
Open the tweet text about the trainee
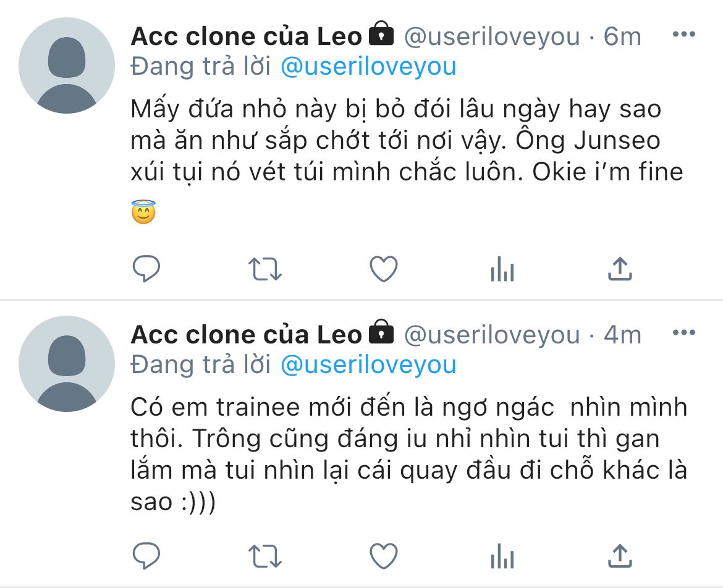click(x=408, y=455)
